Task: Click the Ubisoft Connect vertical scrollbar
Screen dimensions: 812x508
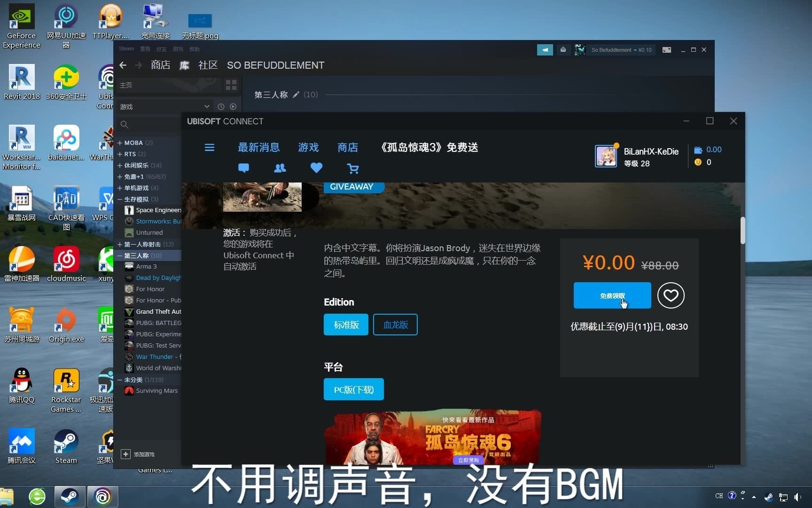Action: click(743, 230)
